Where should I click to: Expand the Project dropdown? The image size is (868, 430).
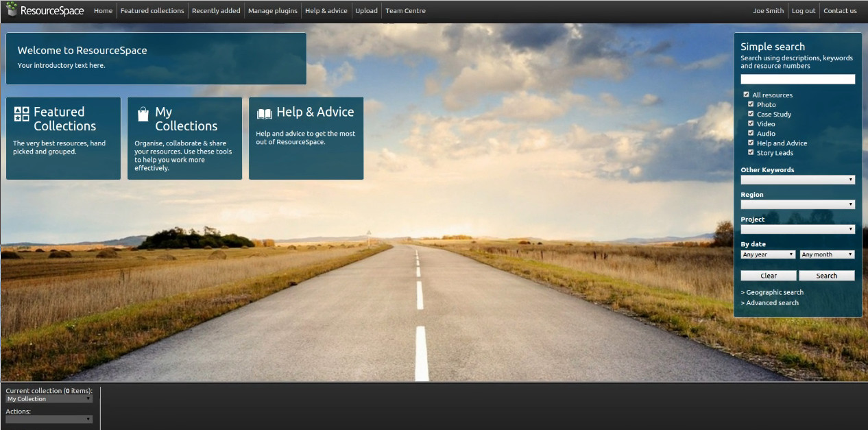click(x=797, y=229)
